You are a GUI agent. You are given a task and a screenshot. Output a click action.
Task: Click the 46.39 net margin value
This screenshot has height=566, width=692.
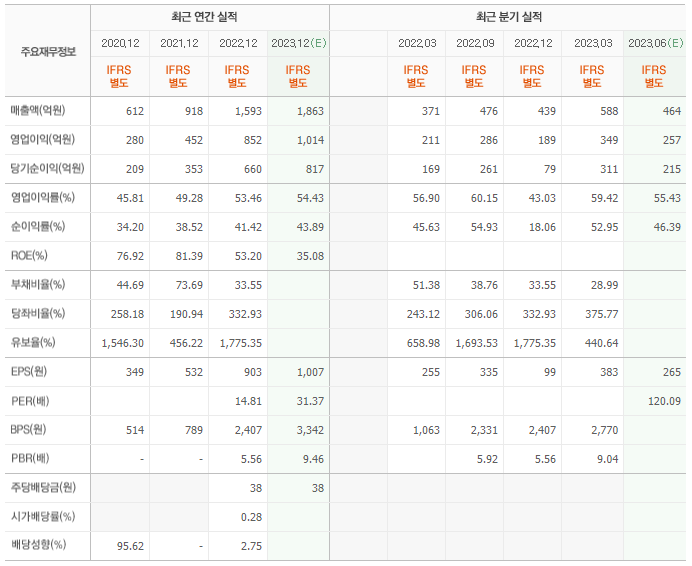pyautogui.click(x=667, y=227)
